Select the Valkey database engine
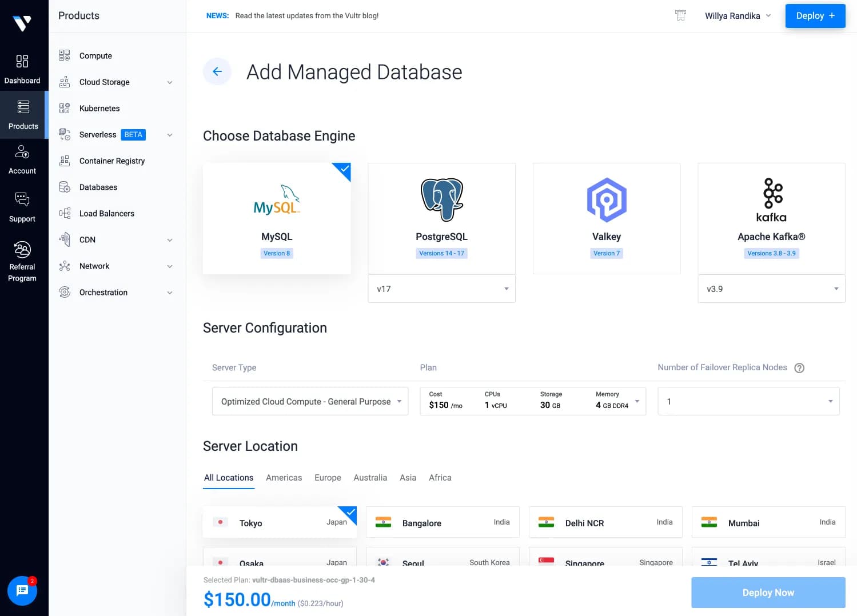 606,218
